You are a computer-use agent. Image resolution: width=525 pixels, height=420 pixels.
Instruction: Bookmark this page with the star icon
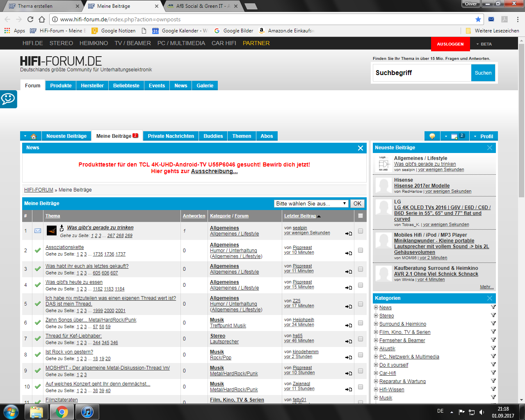tap(478, 19)
